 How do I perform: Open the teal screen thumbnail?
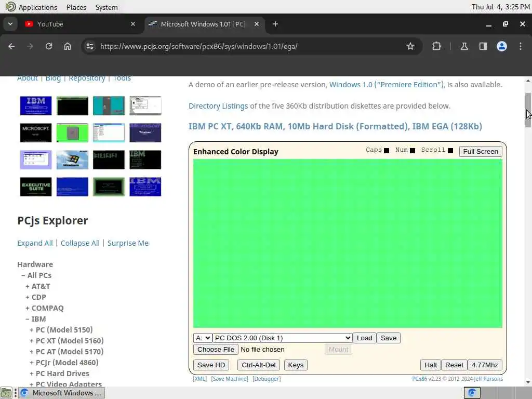click(109, 105)
